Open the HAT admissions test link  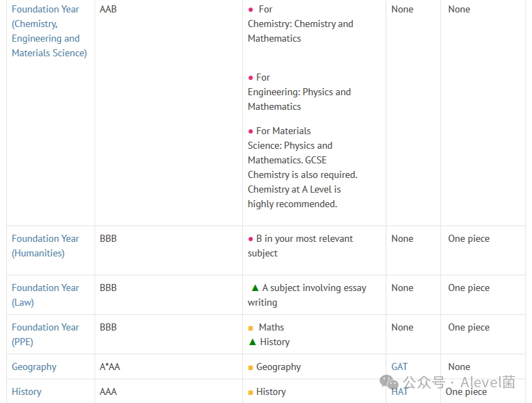(399, 392)
